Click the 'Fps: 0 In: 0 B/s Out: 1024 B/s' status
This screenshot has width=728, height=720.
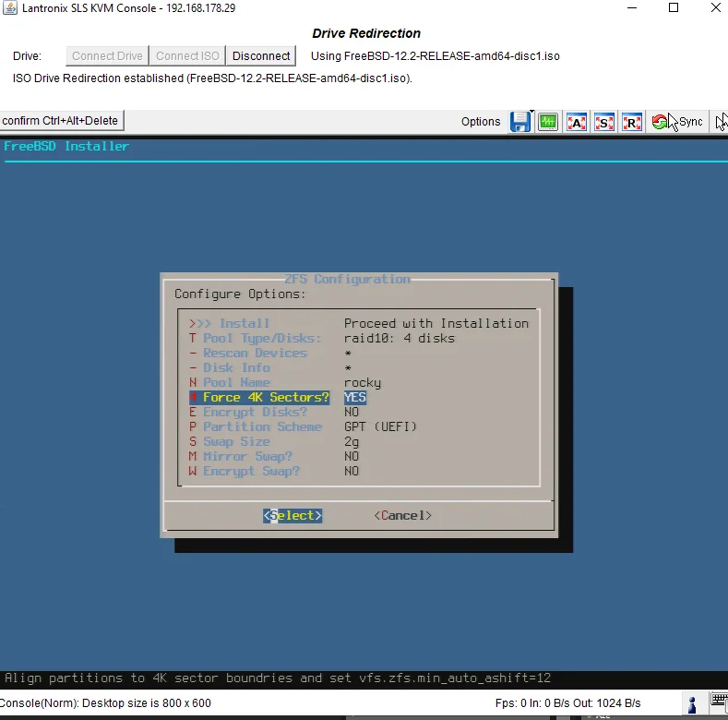point(567,702)
